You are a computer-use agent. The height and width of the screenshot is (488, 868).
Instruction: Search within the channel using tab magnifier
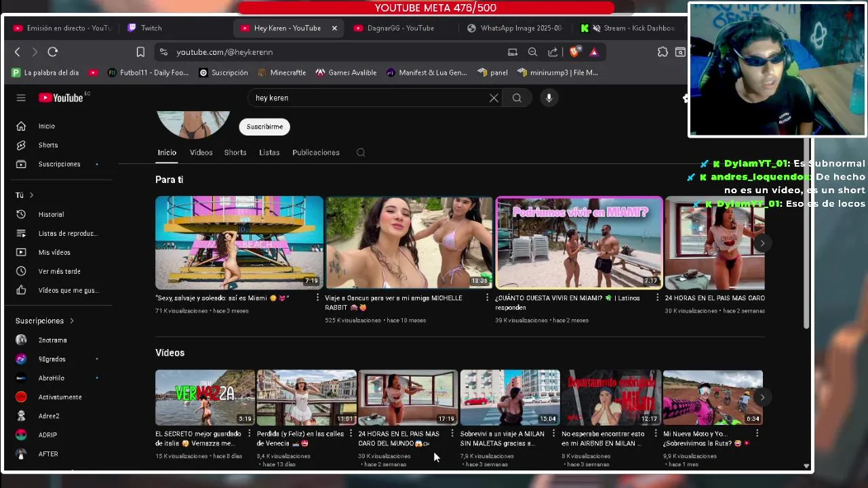point(361,152)
